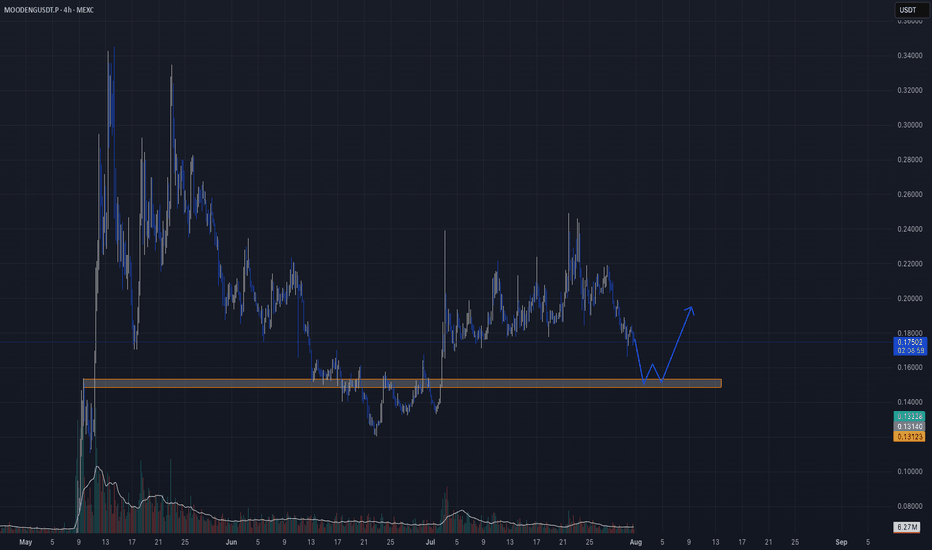This screenshot has width=932, height=550.
Task: Click the 0.34000 price axis label
Action: pyautogui.click(x=910, y=56)
